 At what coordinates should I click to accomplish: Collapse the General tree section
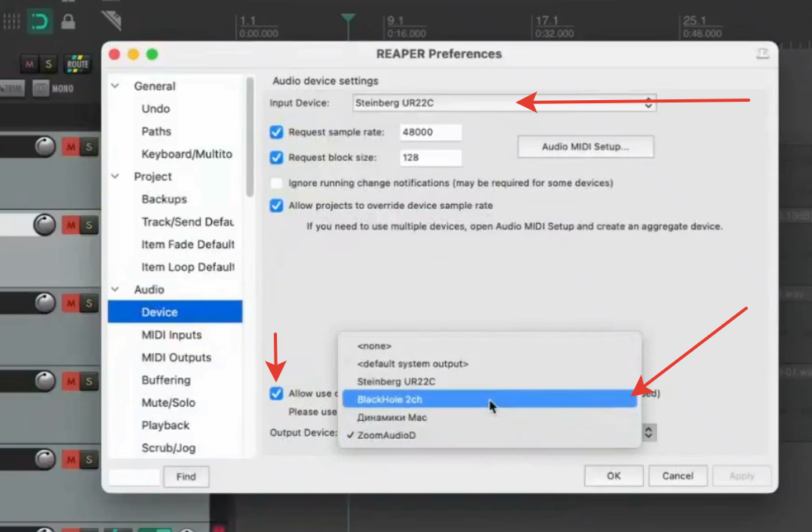point(115,86)
